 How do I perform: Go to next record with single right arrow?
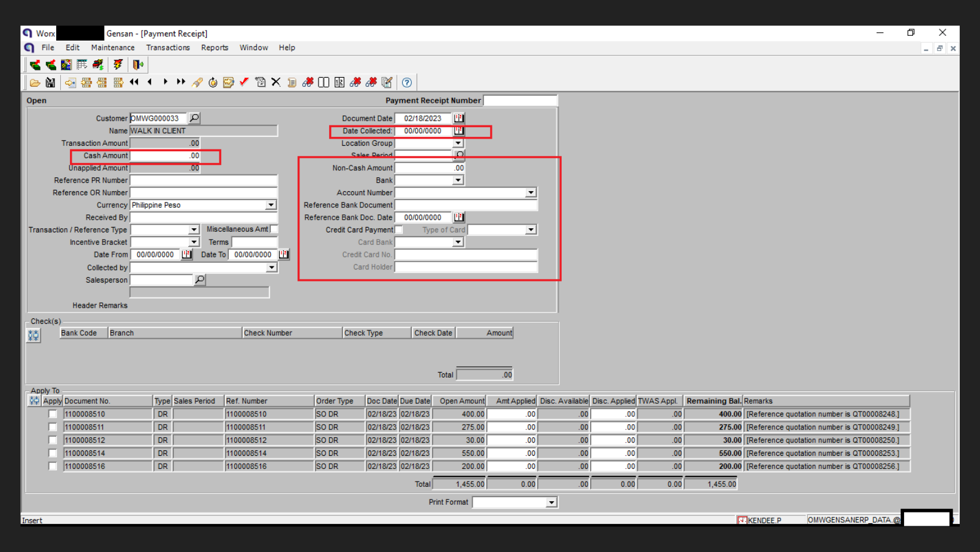pyautogui.click(x=165, y=82)
